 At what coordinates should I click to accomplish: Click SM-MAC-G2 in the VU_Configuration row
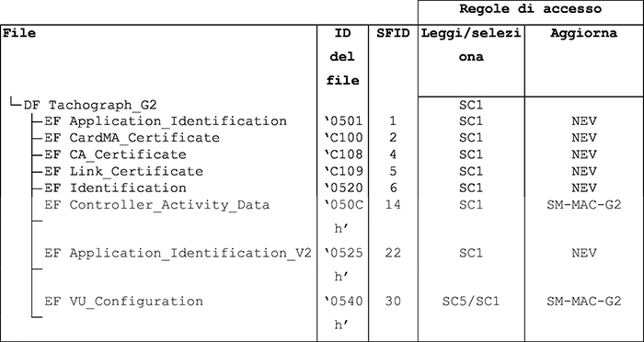pos(583,302)
